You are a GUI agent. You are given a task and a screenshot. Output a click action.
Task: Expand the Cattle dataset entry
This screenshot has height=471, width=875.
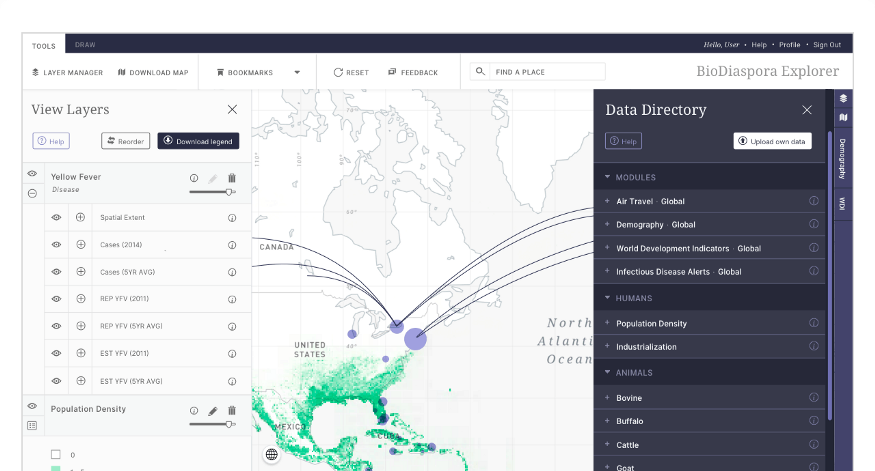click(x=607, y=444)
